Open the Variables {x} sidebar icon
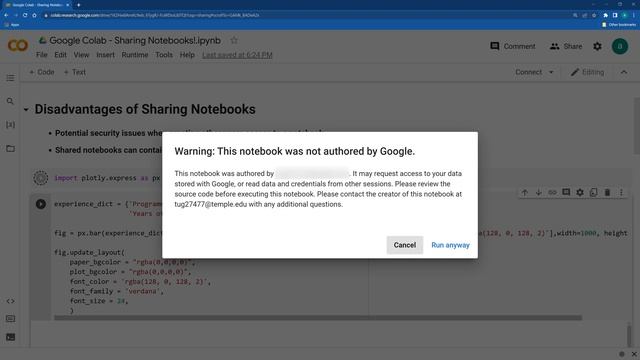This screenshot has height=360, width=640. [x=10, y=124]
